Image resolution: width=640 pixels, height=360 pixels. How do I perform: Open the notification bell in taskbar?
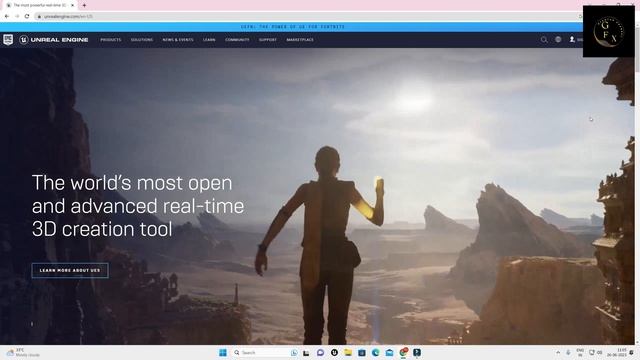pyautogui.click(x=631, y=352)
